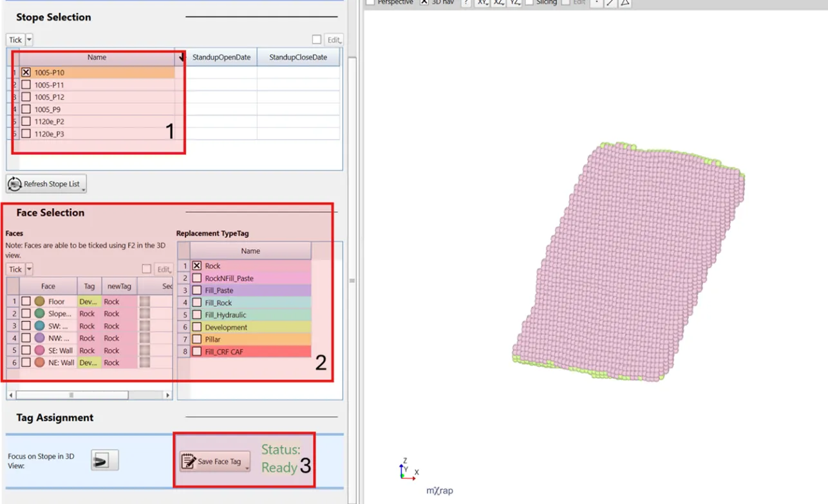Screen dimensions: 828x504
Task: Select the line tool icon in 3D toolbar
Action: 610,3
